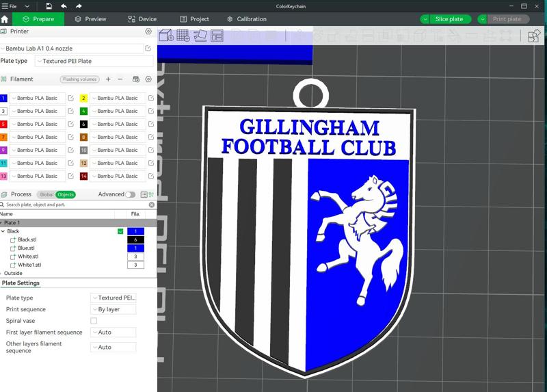
Task: Select White1.stl in object list
Action: [x=29, y=265]
